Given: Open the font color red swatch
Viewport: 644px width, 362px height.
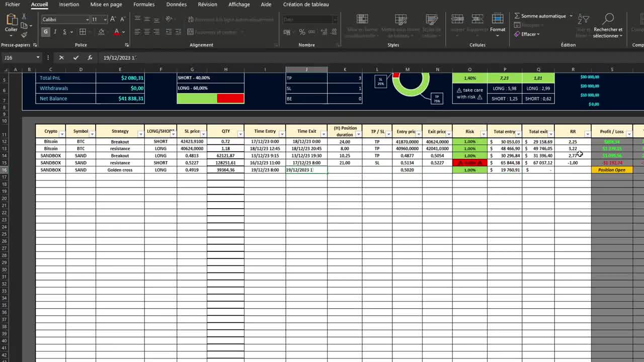Looking at the screenshot, I should (x=117, y=32).
